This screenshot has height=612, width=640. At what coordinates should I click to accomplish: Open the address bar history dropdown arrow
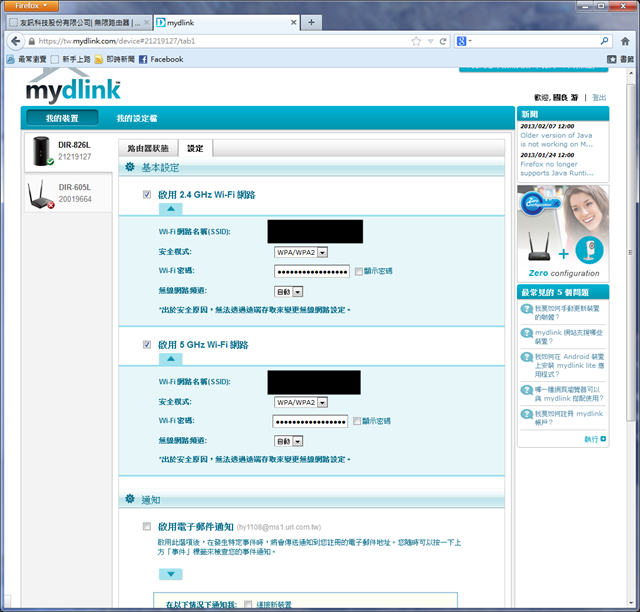430,41
